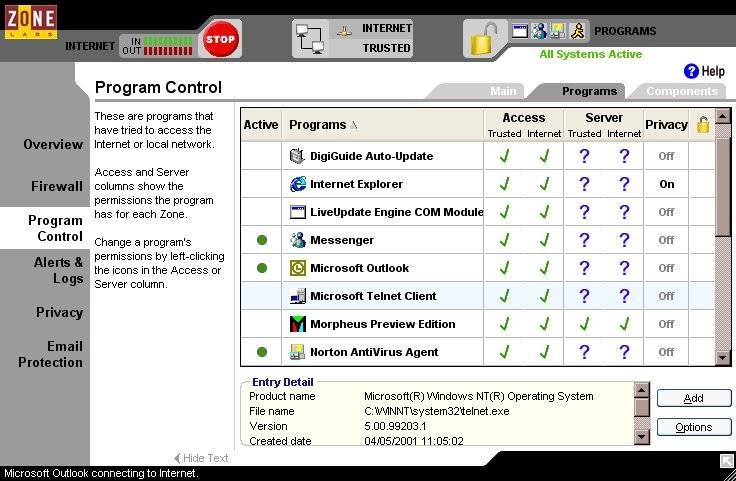736x481 pixels.
Task: Open the Main tab
Action: coord(503,91)
